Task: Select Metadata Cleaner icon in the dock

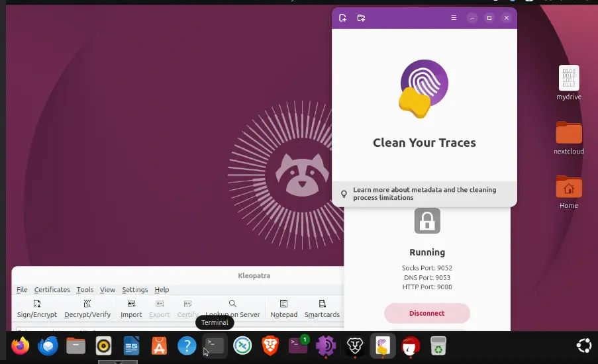Action: [383, 346]
